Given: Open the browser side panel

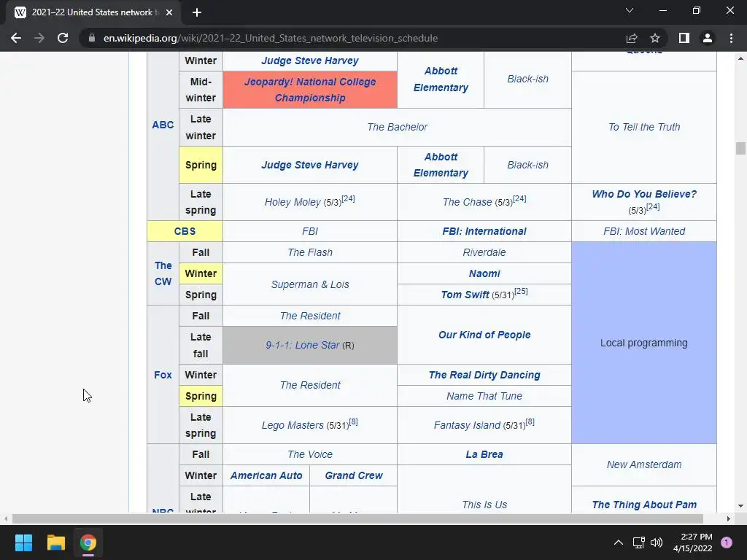Looking at the screenshot, I should [x=684, y=38].
